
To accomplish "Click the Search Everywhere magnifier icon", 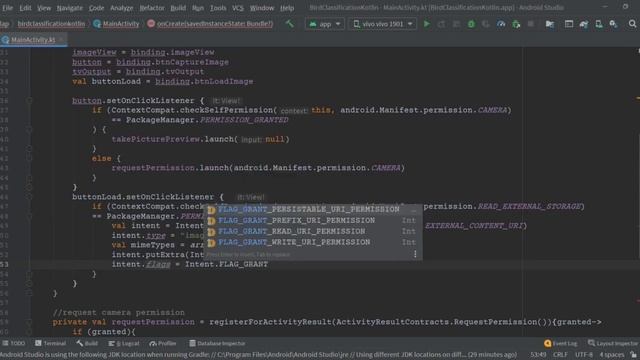I will (632, 24).
